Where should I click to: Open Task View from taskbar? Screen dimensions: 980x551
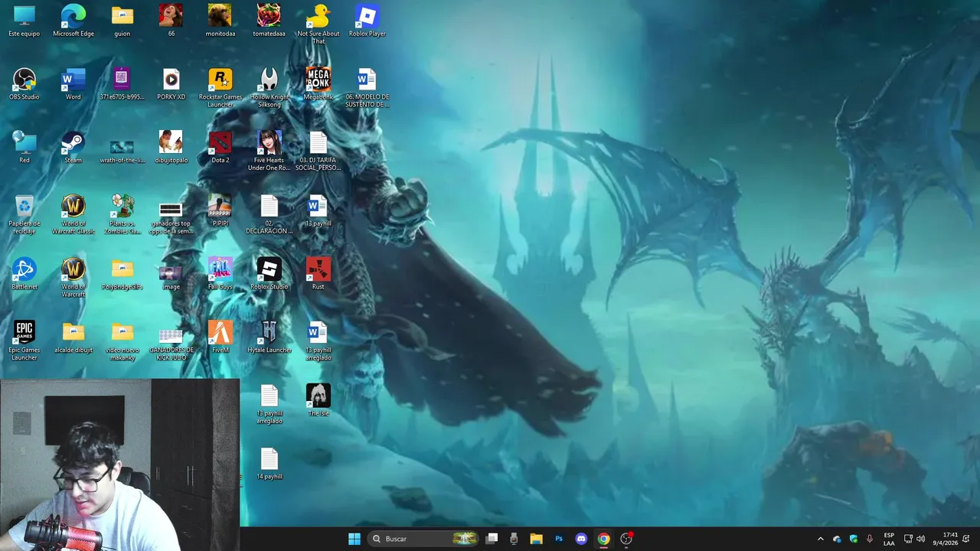(x=492, y=539)
